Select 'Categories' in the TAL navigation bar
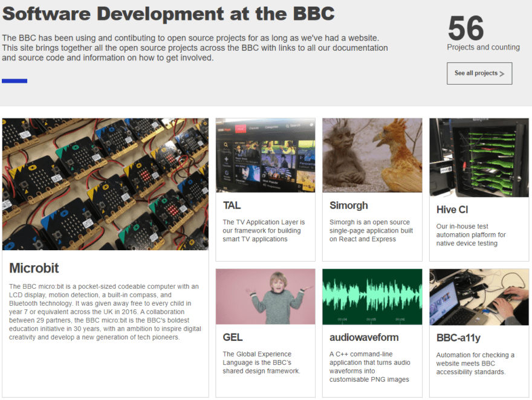 pyautogui.click(x=271, y=127)
